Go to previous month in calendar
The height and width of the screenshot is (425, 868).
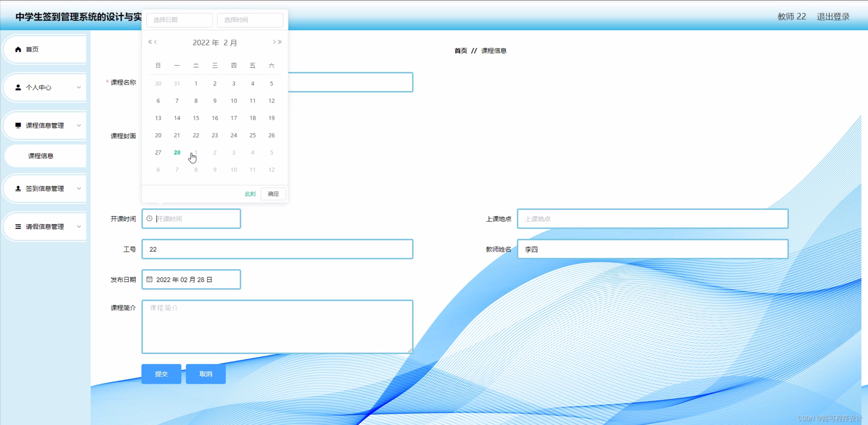[x=156, y=42]
